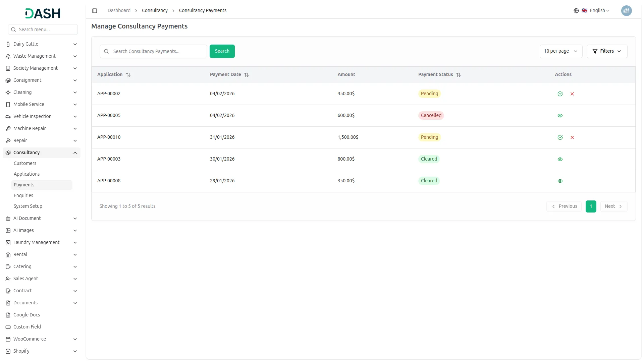Sort by Payment Status column
Screen dimensions: 644x362
coord(458,75)
